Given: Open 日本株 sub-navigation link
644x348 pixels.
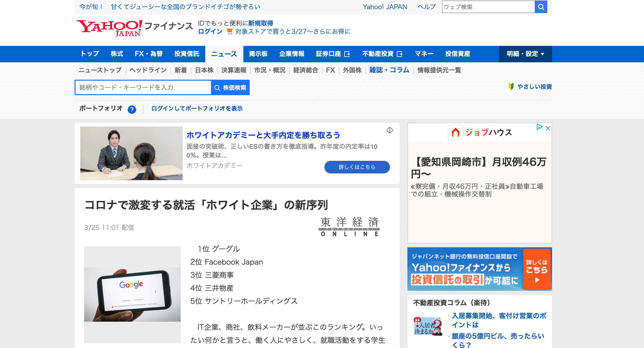Looking at the screenshot, I should tap(204, 70).
